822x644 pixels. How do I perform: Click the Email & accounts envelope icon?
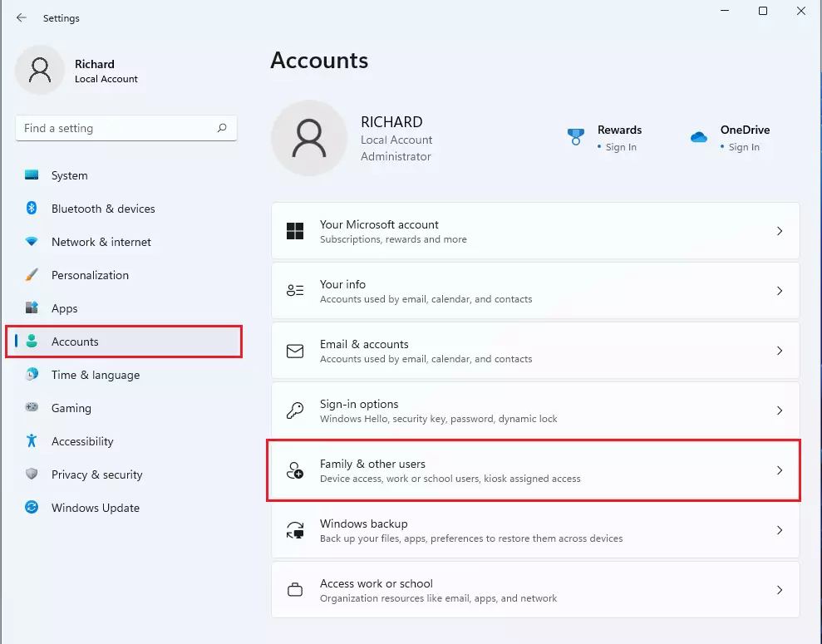pos(294,351)
